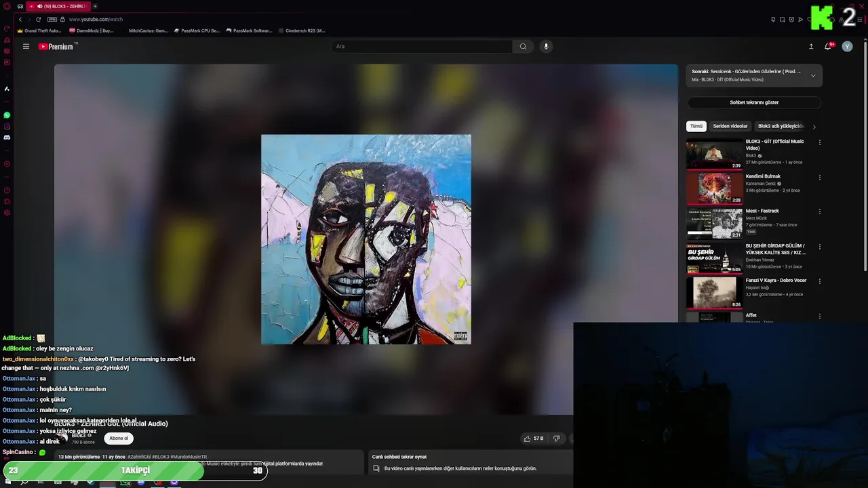Open Grand Theft Auto bookmark
This screenshot has width=868, height=488.
pos(39,30)
